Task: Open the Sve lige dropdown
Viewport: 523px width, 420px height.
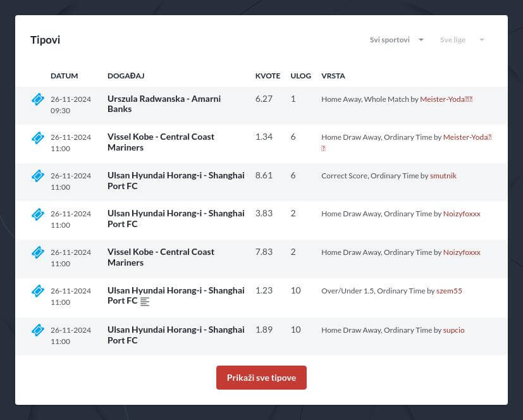Action: 453,40
